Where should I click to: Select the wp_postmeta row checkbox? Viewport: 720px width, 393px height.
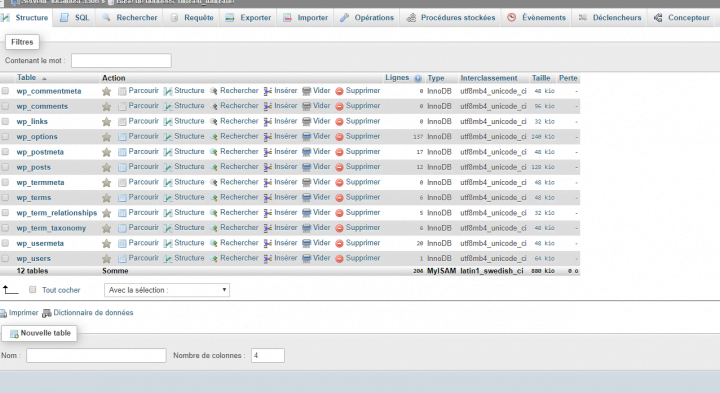point(5,152)
